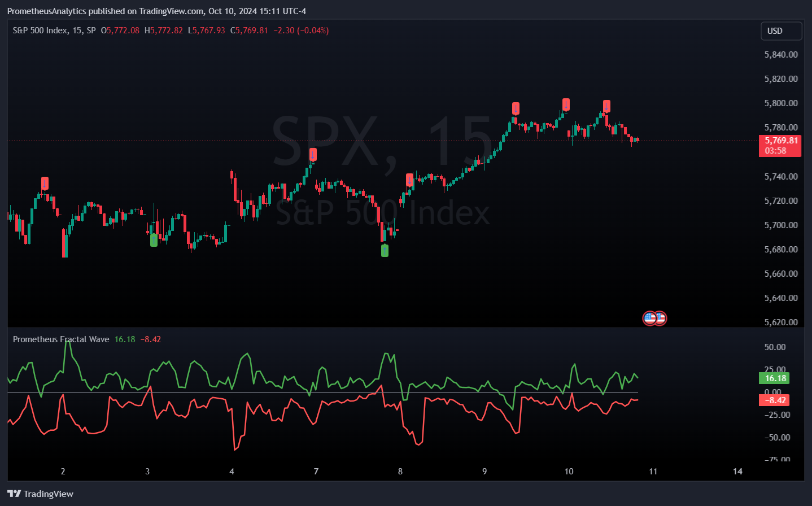Click the 5,640.00 price axis label
The height and width of the screenshot is (506, 812).
click(781, 298)
